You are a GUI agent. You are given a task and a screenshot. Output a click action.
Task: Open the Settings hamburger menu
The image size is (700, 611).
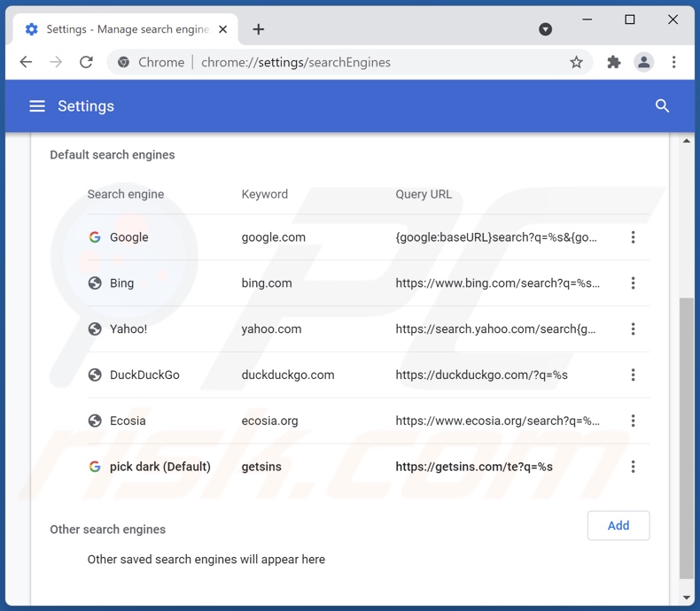[x=37, y=106]
